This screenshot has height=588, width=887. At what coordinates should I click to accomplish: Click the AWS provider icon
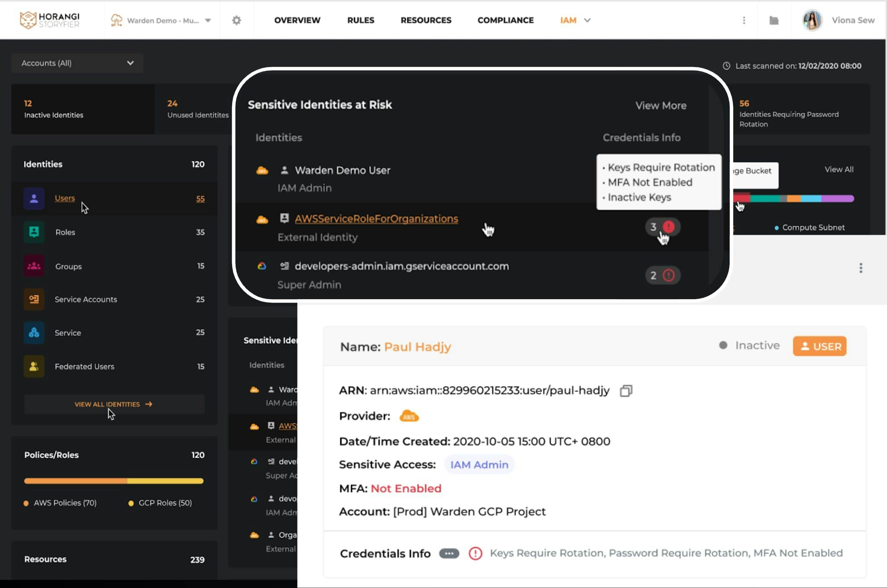pyautogui.click(x=409, y=416)
